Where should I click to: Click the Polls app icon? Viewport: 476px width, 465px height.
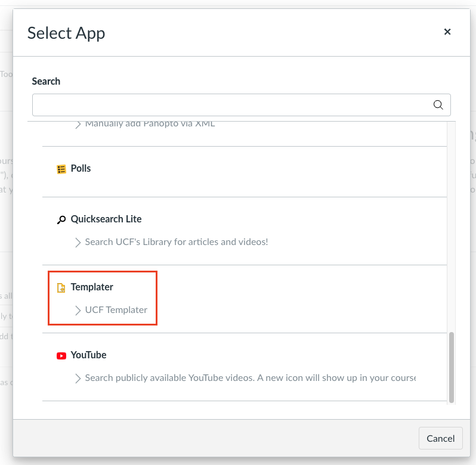pyautogui.click(x=61, y=169)
